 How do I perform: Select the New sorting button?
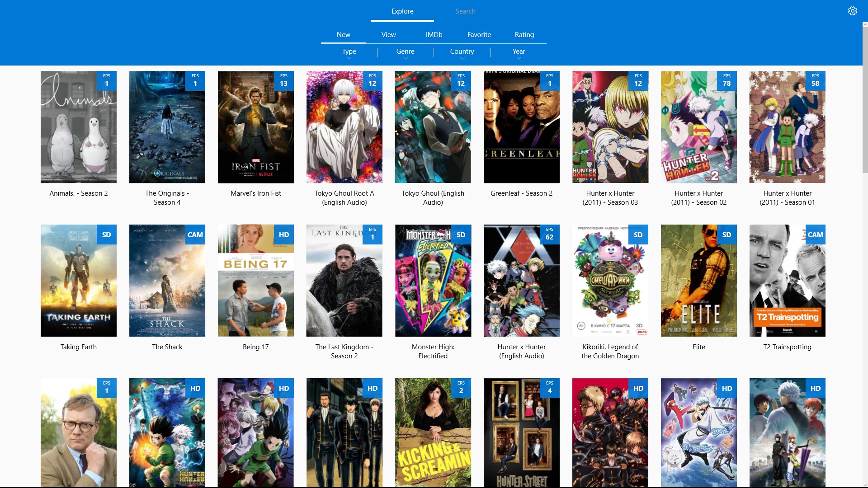[344, 34]
